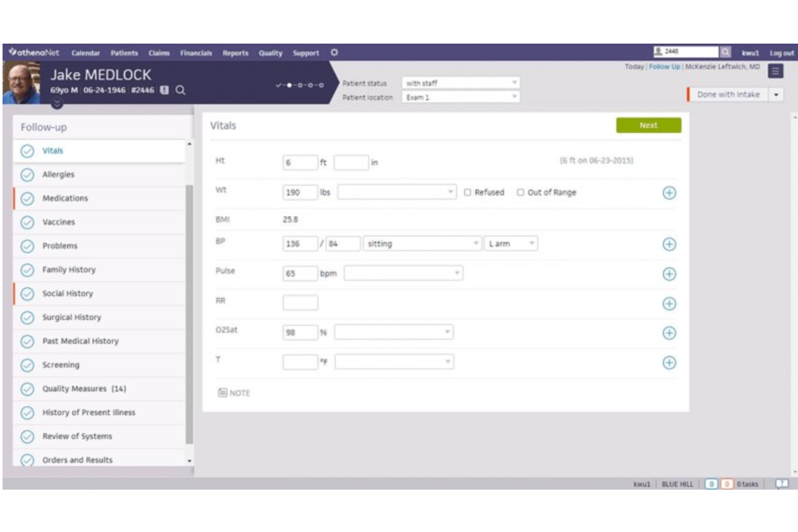Open the NOTE icon below the vitals fields

pos(222,393)
